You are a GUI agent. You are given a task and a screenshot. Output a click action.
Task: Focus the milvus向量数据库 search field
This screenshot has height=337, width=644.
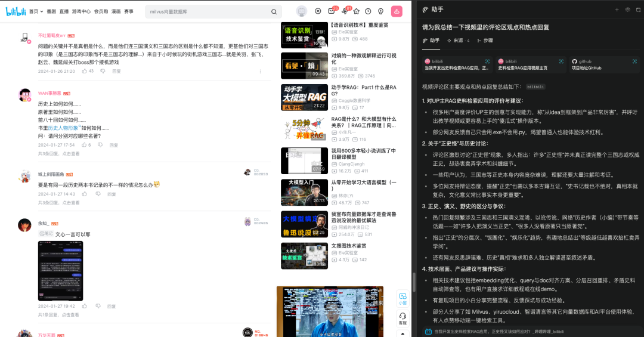tap(208, 11)
